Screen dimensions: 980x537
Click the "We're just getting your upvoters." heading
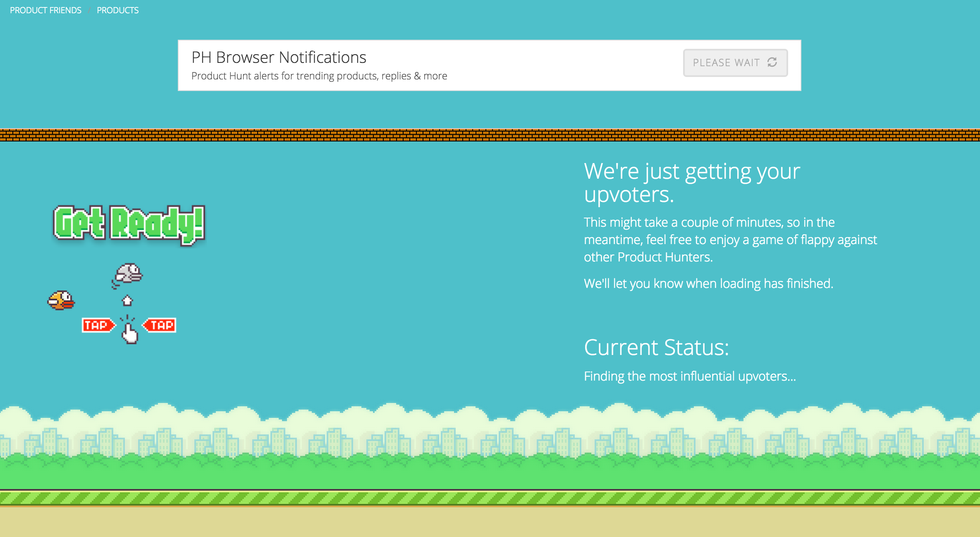click(x=692, y=182)
